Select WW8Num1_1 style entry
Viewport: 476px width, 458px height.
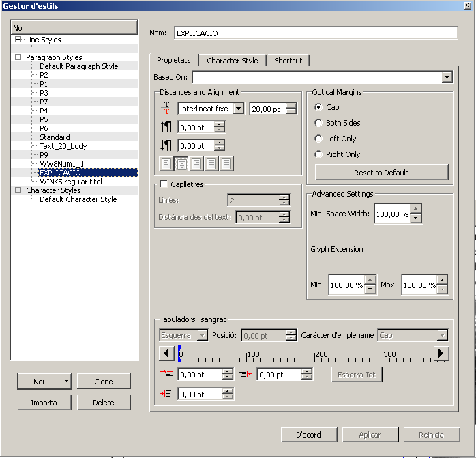tap(61, 164)
